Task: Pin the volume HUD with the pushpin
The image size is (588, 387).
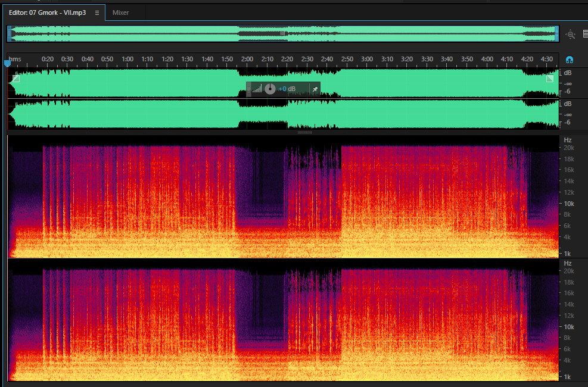Action: tap(315, 89)
